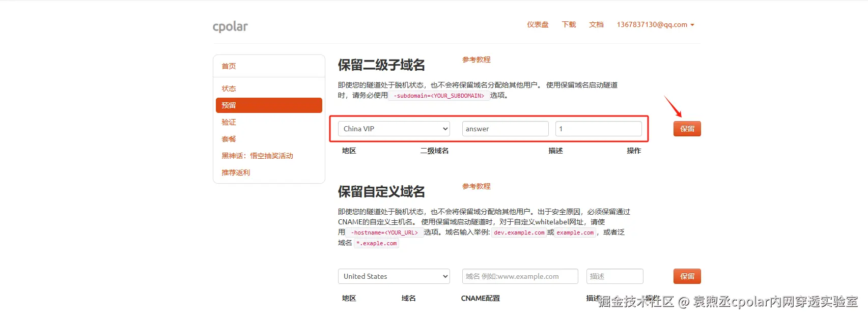Screen dimensions: 868x319
Task: Click the 操作 header in subdomain table
Action: coord(634,151)
